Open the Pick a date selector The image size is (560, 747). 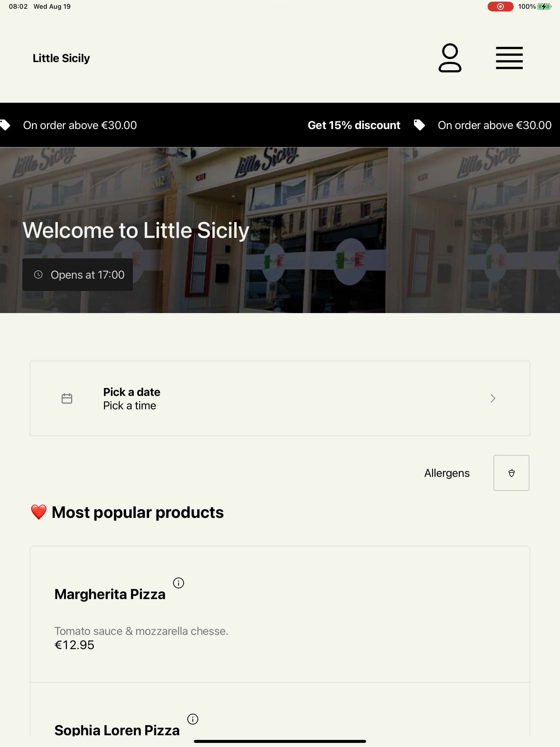click(280, 398)
